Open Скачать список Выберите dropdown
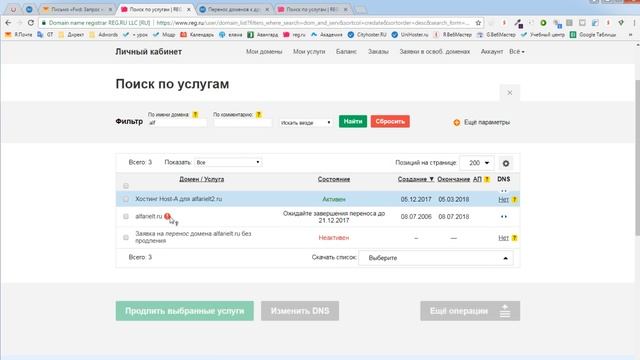This screenshot has width=640, height=360. 436,258
